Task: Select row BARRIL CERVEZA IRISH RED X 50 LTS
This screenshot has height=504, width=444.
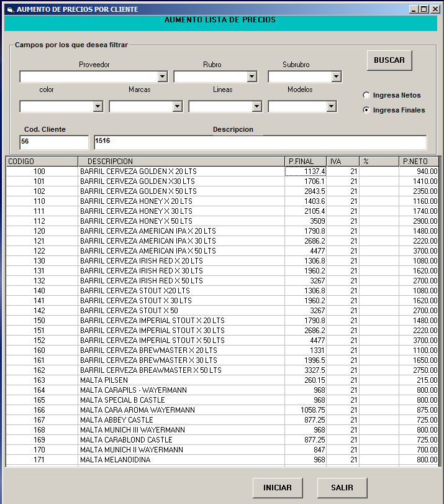Action: 222,281
